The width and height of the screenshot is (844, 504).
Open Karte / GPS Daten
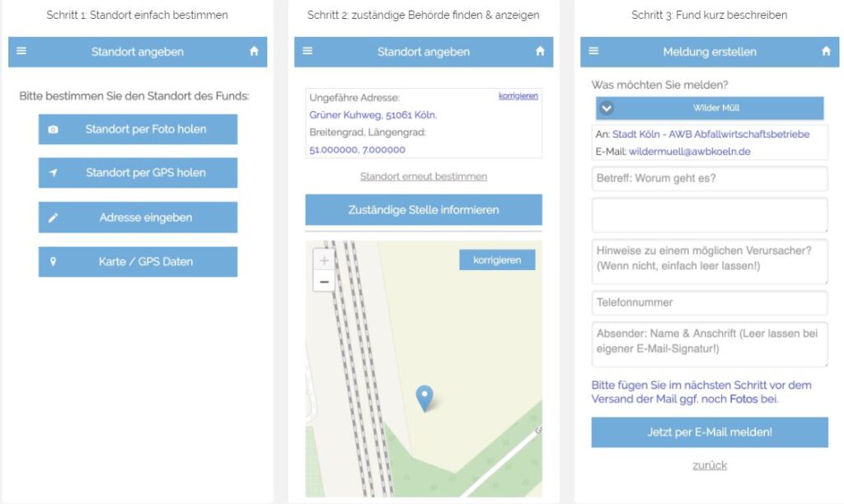(138, 262)
